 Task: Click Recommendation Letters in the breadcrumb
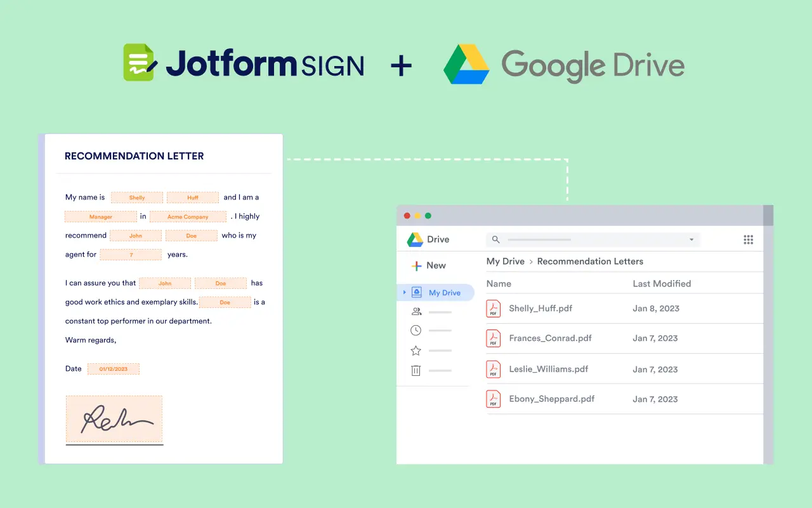(590, 261)
